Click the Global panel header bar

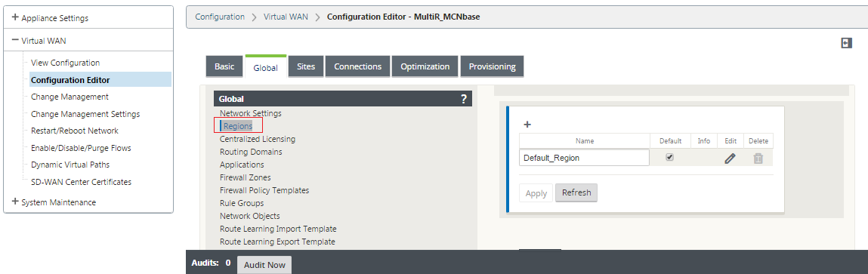[x=343, y=99]
